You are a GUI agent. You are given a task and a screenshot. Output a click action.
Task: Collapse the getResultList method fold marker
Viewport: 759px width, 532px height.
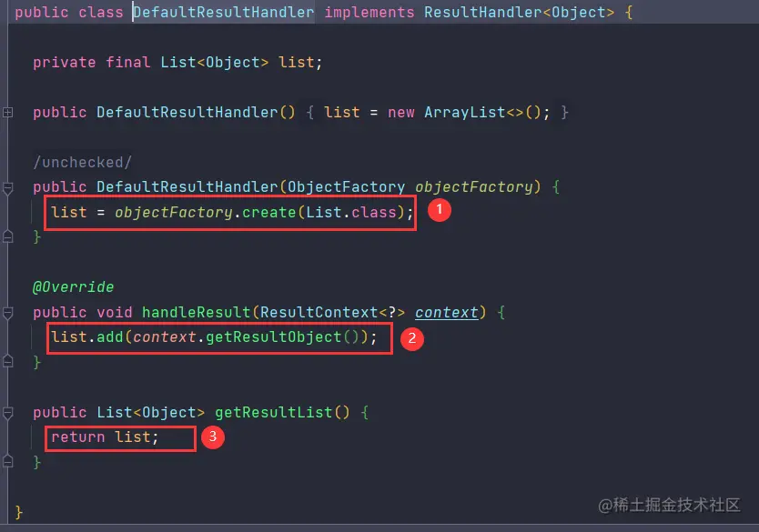7,413
